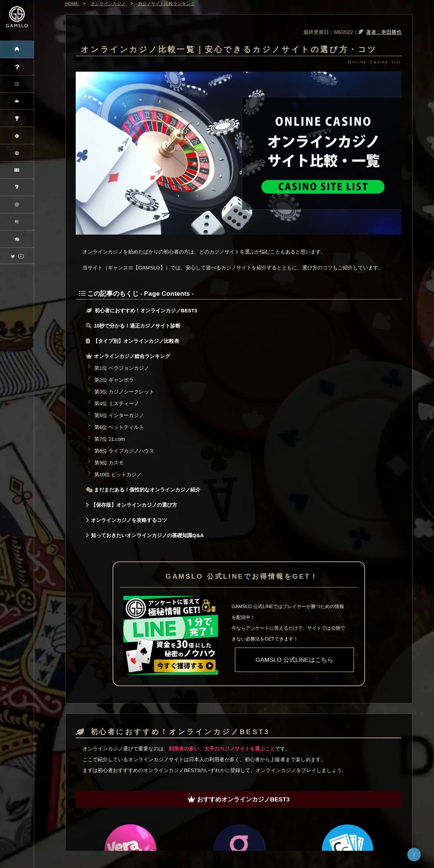Viewport: 434px width, 868px height.
Task: Open the roulette wheel sidebar icon
Action: [17, 204]
